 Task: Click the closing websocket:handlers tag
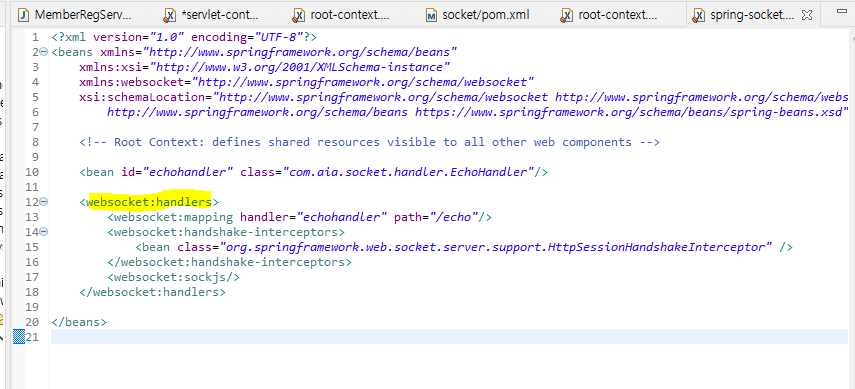[153, 292]
